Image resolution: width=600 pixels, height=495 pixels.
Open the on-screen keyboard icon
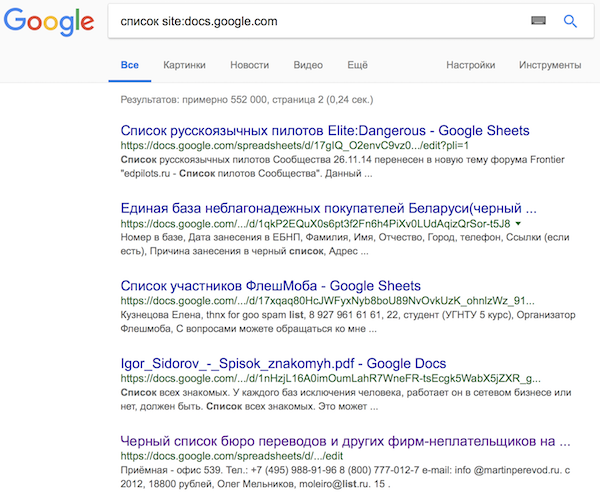click(x=538, y=21)
